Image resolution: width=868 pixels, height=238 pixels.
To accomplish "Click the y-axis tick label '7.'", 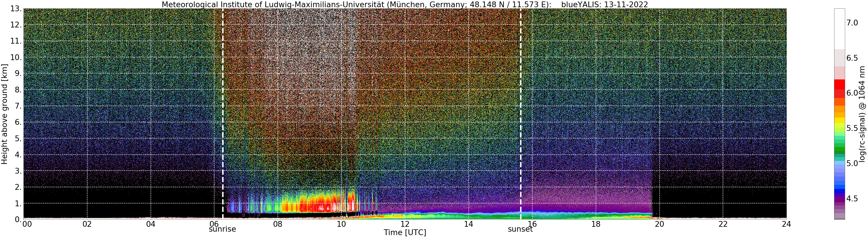I will coord(18,106).
